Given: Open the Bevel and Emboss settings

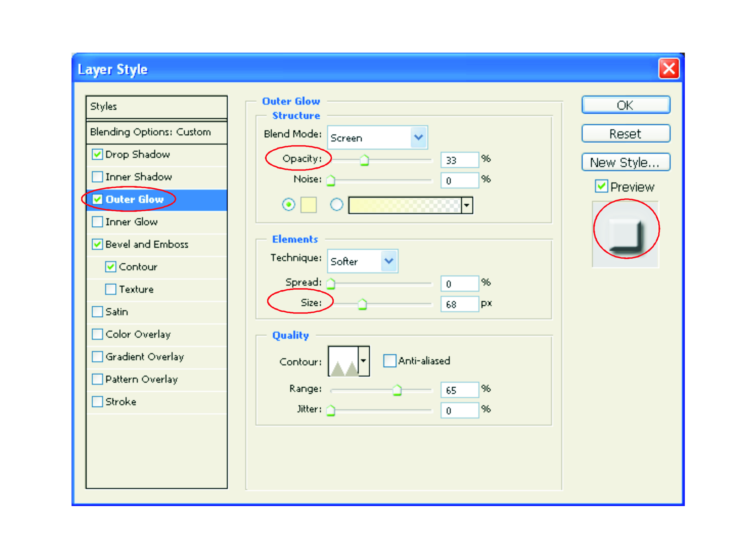Looking at the screenshot, I should coord(147,244).
